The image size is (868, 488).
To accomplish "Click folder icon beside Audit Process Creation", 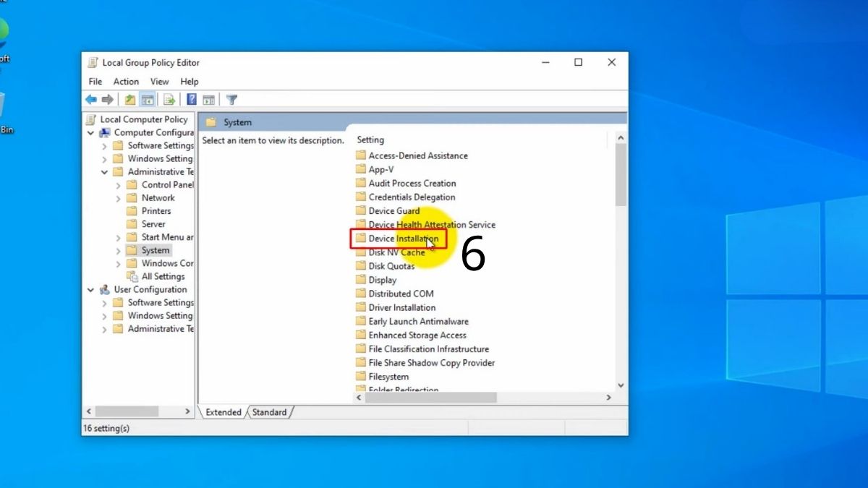I will click(x=361, y=183).
